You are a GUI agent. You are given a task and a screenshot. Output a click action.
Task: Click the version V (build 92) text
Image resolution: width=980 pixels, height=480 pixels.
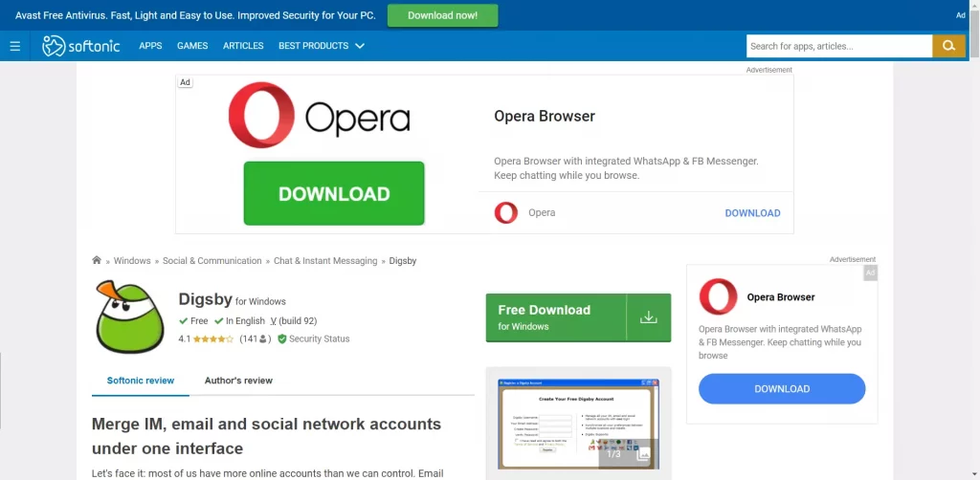point(294,321)
